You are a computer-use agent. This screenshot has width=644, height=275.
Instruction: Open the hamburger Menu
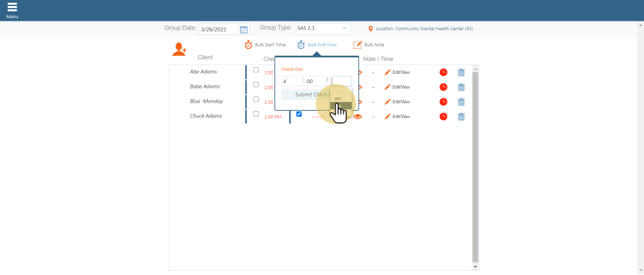click(x=12, y=9)
